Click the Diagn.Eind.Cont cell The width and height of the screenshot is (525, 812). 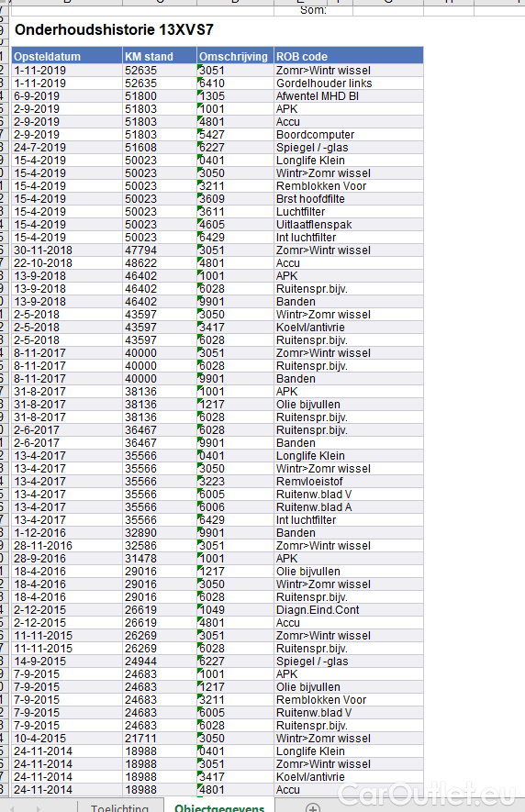[x=348, y=609]
